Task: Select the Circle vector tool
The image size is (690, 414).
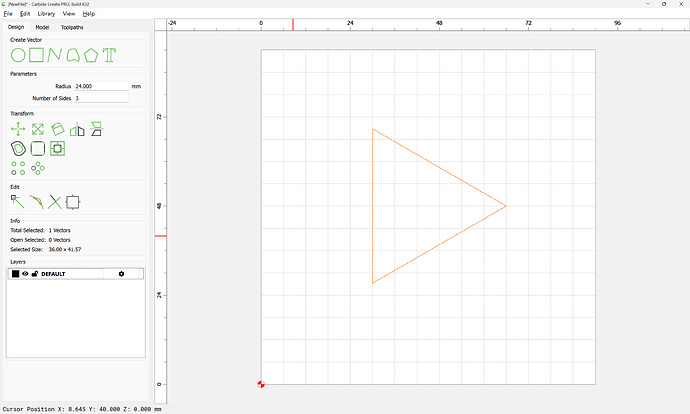Action: [18, 55]
